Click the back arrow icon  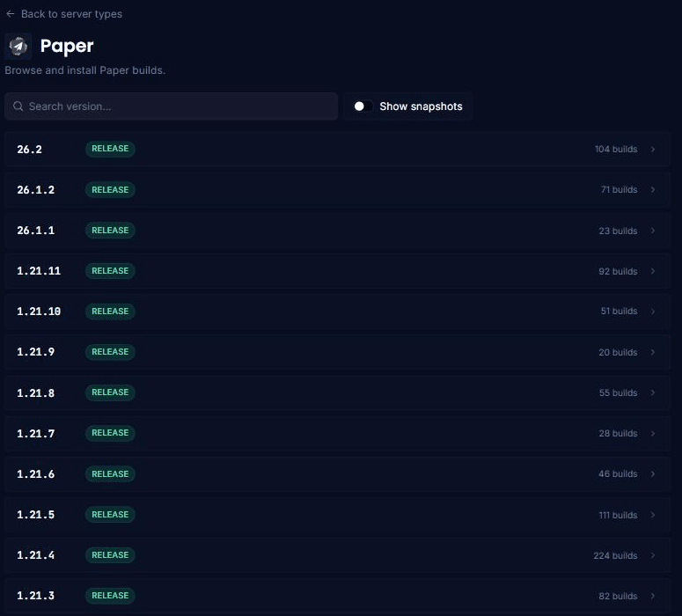(11, 14)
